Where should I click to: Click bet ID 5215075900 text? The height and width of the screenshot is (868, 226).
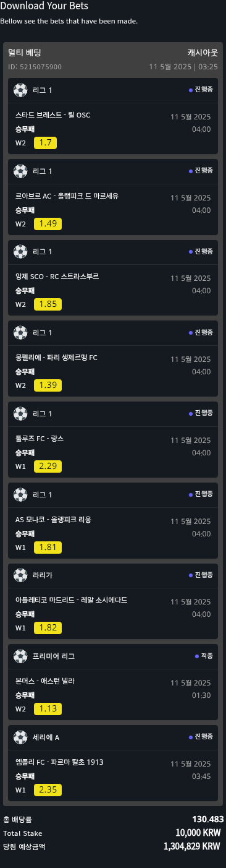[x=35, y=67]
